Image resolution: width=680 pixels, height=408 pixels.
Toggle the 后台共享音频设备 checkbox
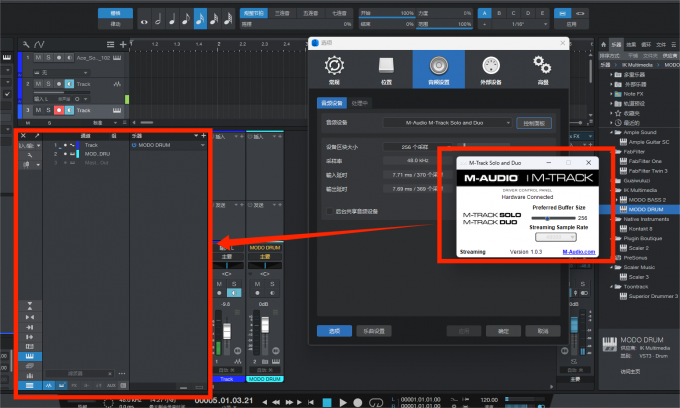[330, 211]
